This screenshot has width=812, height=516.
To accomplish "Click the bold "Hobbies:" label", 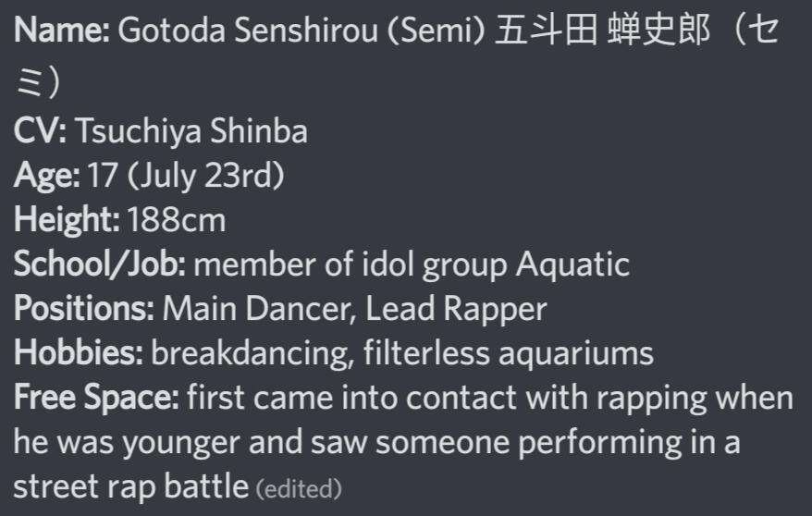I will [x=79, y=353].
